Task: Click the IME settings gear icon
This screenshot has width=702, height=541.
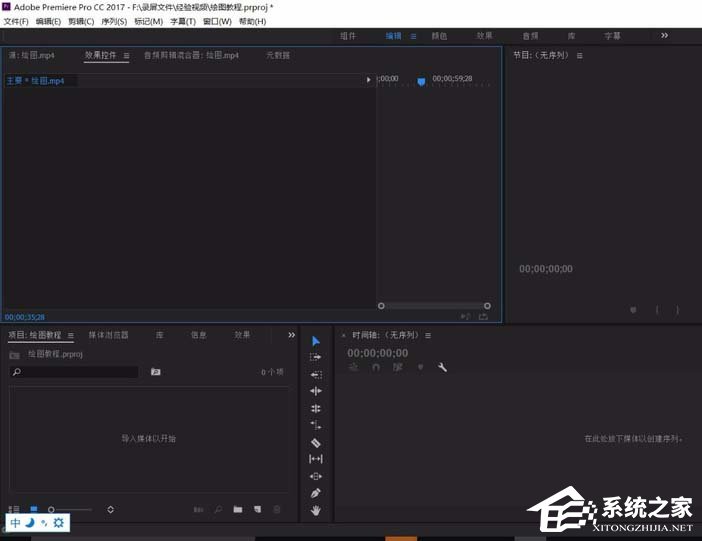Action: click(59, 523)
